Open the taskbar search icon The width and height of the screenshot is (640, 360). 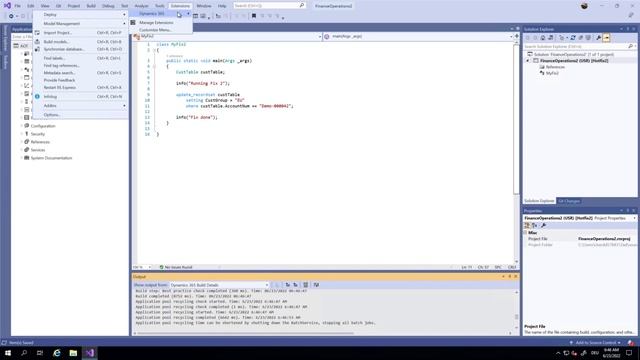[x=24, y=353]
